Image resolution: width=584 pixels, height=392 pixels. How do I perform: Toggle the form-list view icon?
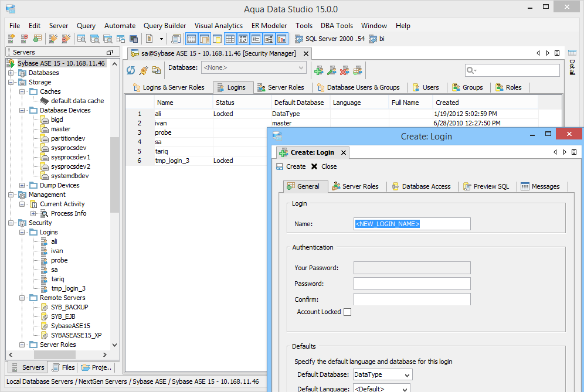click(256, 39)
